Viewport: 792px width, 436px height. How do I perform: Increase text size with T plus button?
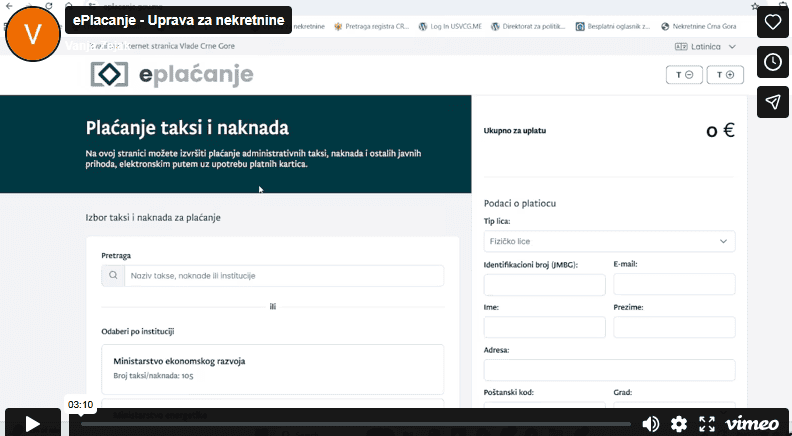click(x=725, y=75)
